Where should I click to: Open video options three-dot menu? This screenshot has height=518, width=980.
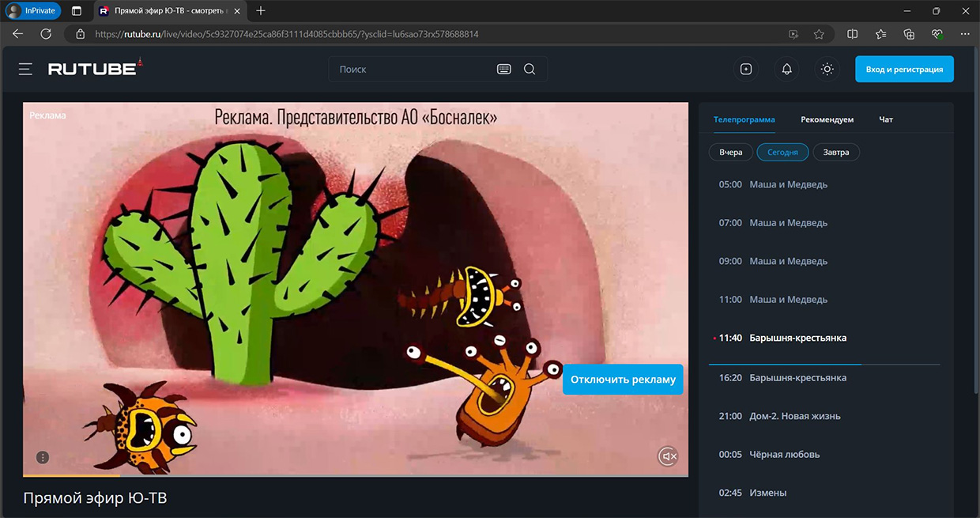(x=43, y=457)
